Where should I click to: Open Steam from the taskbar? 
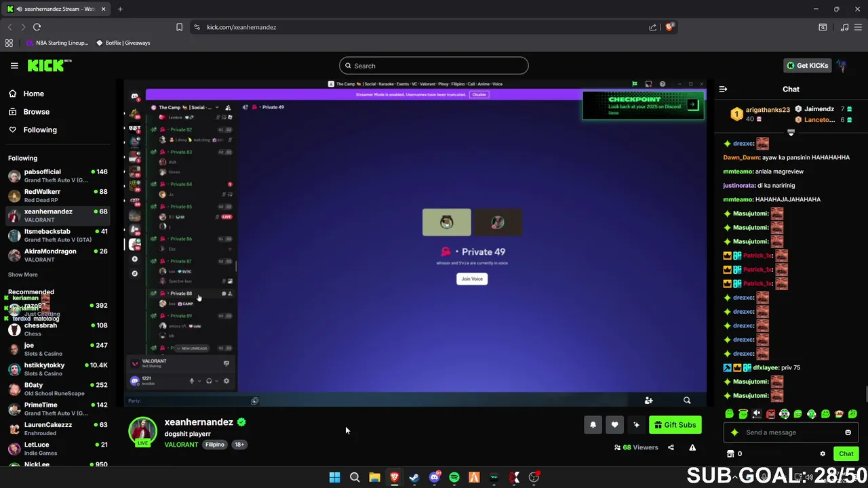[414, 478]
